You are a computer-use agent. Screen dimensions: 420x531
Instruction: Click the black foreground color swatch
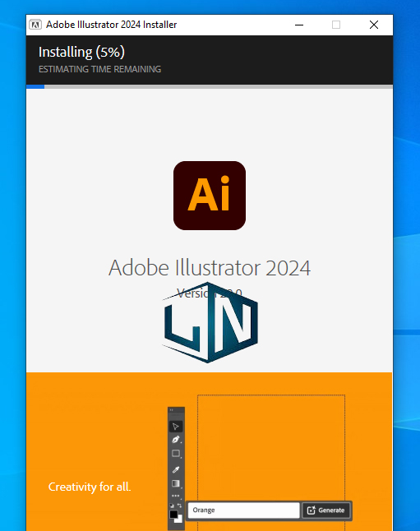pos(173,515)
